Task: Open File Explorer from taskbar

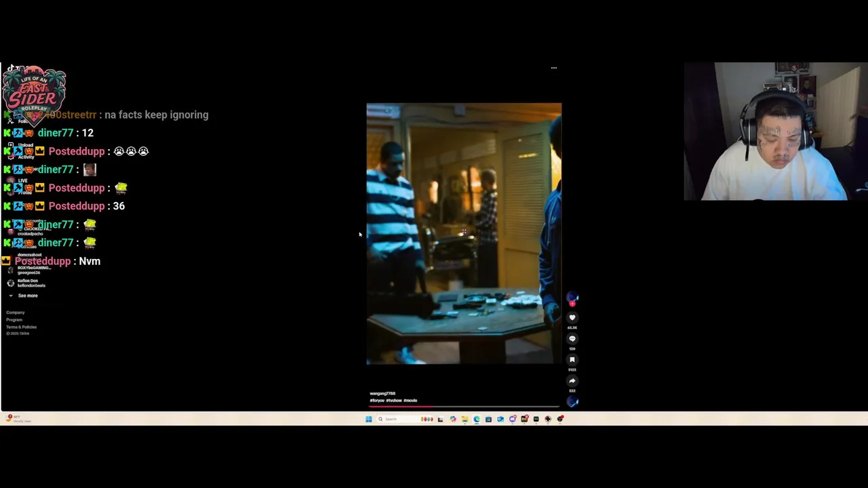Action: coord(465,419)
